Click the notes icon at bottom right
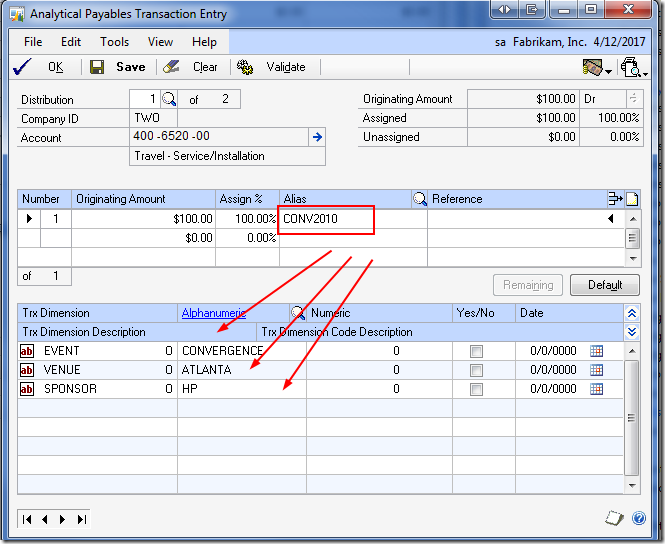 [615, 518]
